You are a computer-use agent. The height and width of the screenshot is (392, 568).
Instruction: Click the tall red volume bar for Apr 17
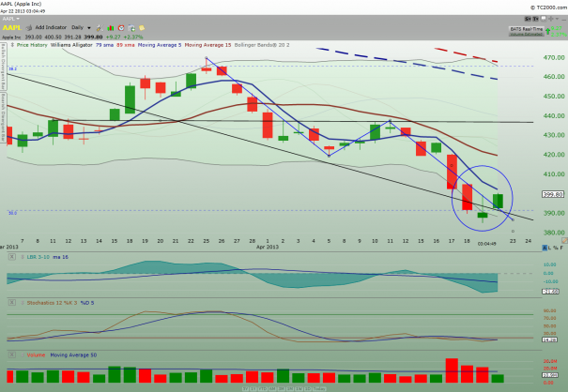[452, 370]
